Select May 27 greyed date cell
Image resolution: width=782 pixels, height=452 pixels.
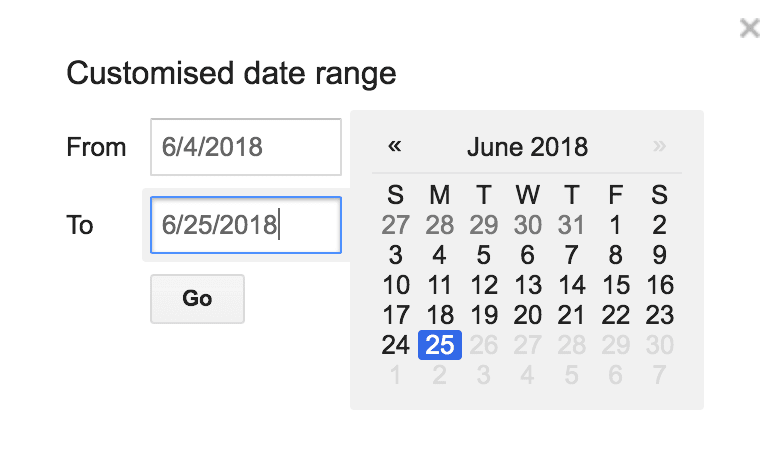[x=396, y=225]
